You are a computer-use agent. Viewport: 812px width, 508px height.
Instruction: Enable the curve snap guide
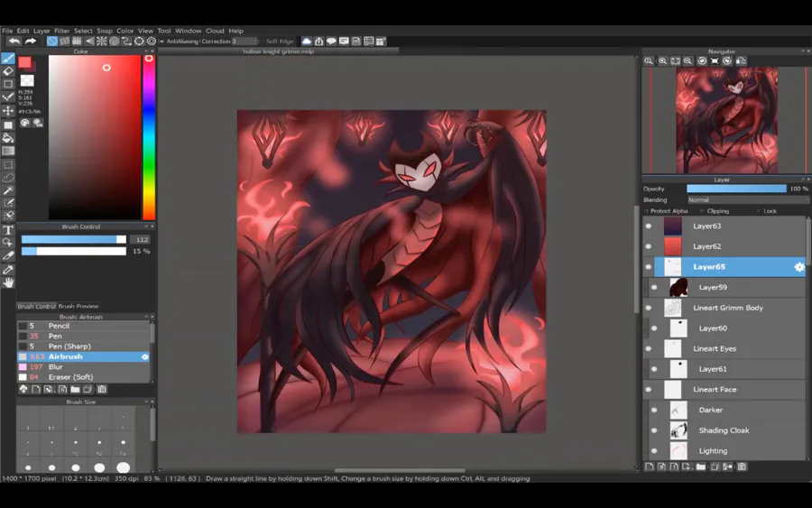coord(126,41)
